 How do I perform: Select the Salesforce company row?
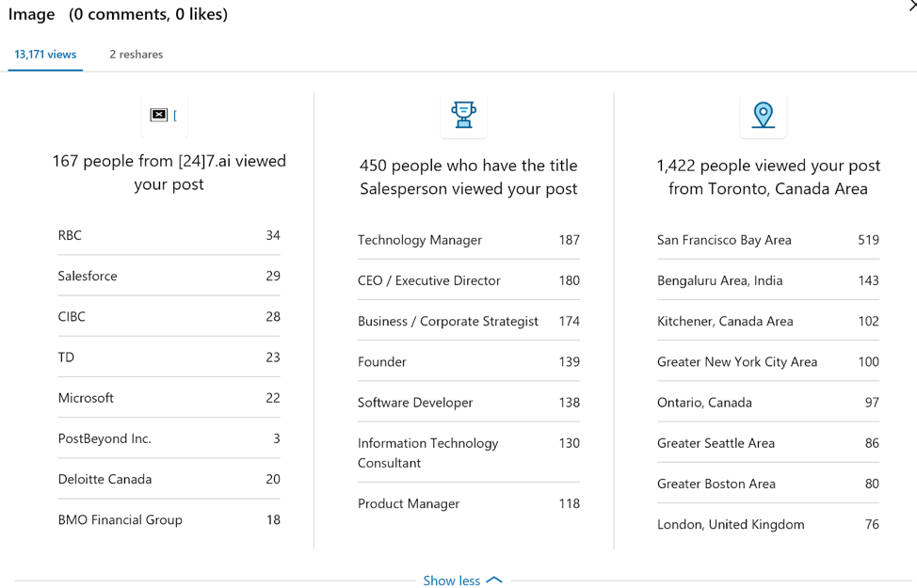pos(169,276)
